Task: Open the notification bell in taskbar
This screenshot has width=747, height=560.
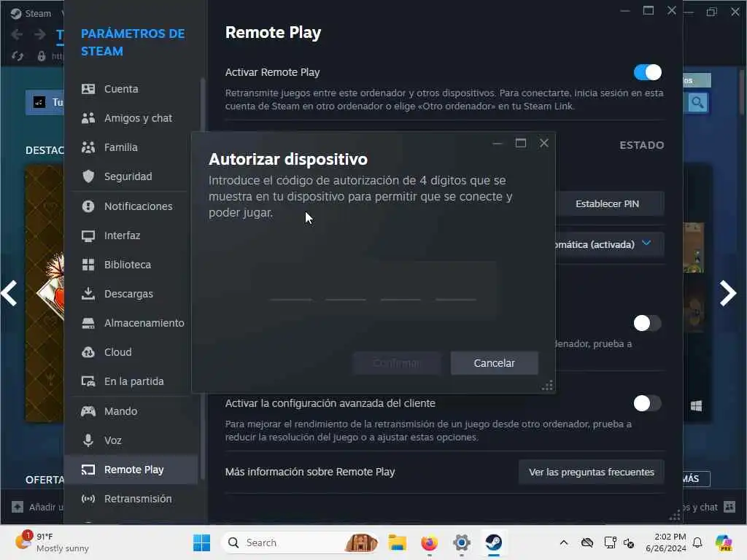Action: point(697,542)
